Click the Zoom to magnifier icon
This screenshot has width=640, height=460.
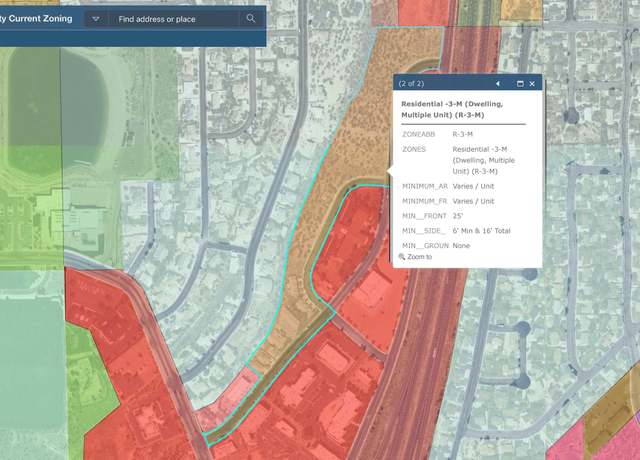click(x=402, y=257)
